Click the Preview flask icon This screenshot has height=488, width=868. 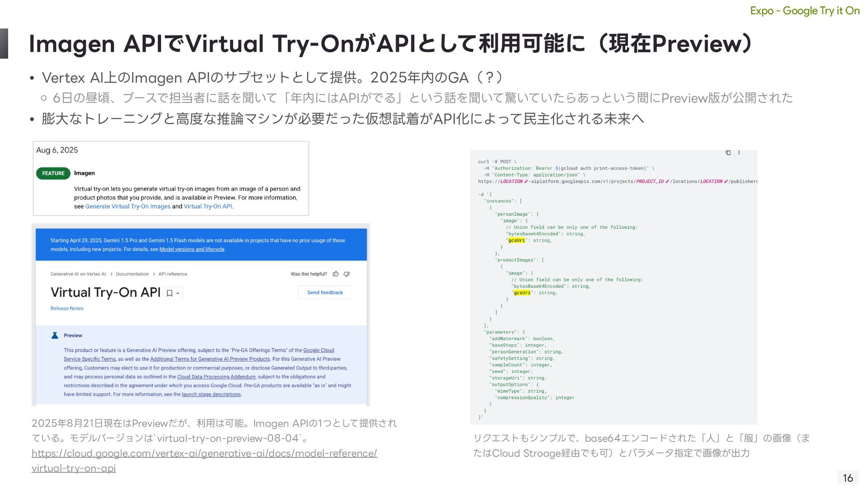pos(55,335)
